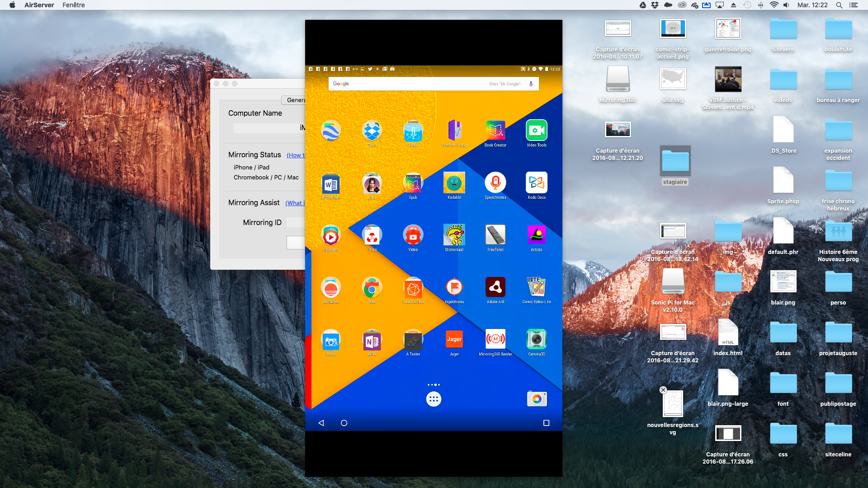Tap the Android home navigation button
868x488 pixels.
344,423
